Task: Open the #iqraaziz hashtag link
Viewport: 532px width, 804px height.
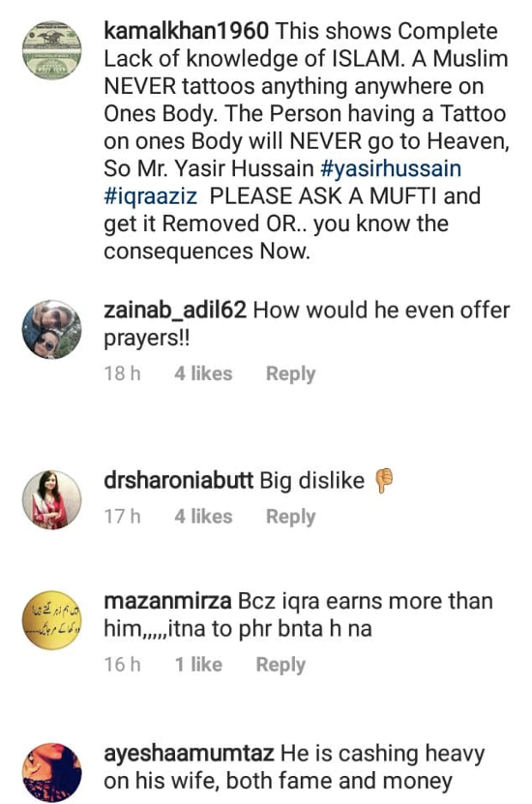Action: (x=150, y=196)
